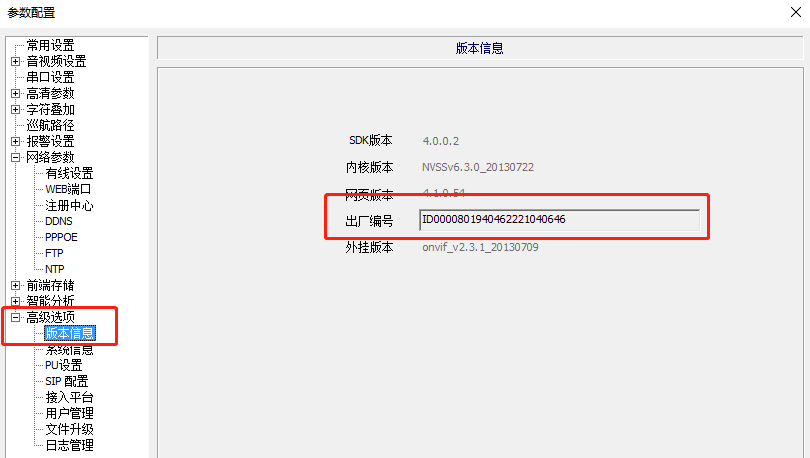Screen dimensions: 810x458
Task: Expand the 字符叠加 tree node
Action: click(x=16, y=109)
